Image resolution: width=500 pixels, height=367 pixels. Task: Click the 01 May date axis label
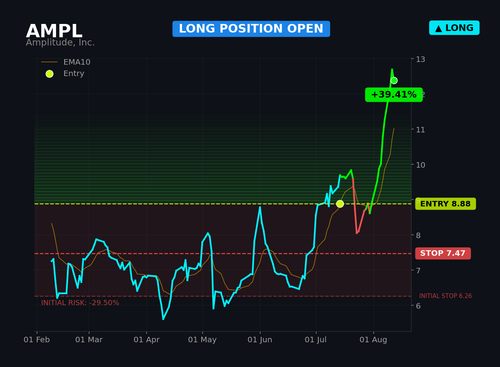tap(202, 340)
